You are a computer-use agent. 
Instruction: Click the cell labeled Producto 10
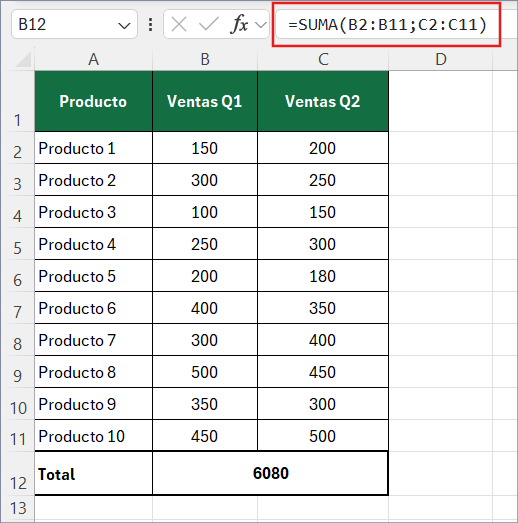pos(93,436)
